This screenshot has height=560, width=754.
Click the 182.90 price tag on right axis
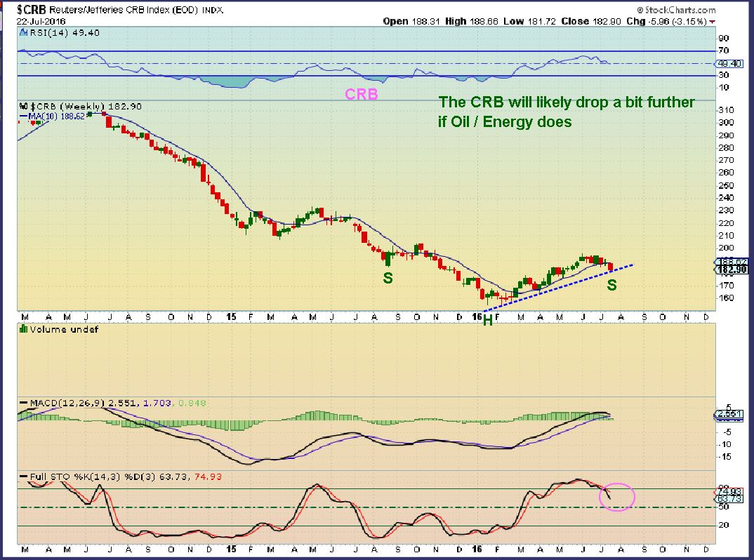coord(732,269)
